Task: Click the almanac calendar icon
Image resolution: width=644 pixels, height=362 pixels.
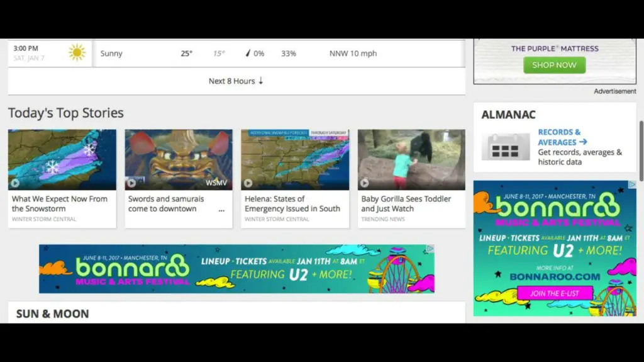Action: [x=506, y=147]
